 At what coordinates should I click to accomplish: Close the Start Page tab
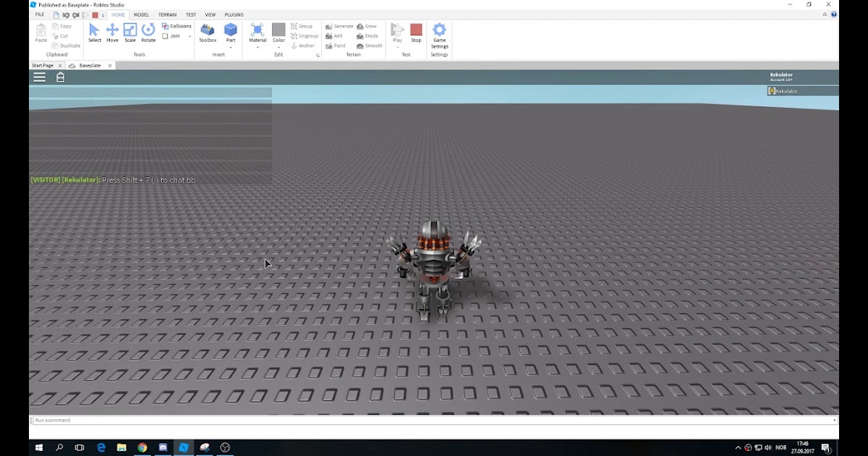[60, 65]
